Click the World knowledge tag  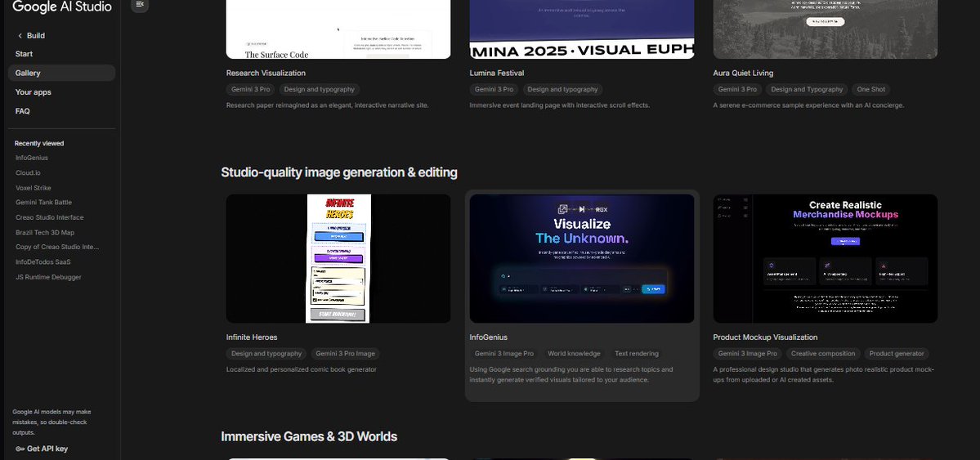point(574,354)
